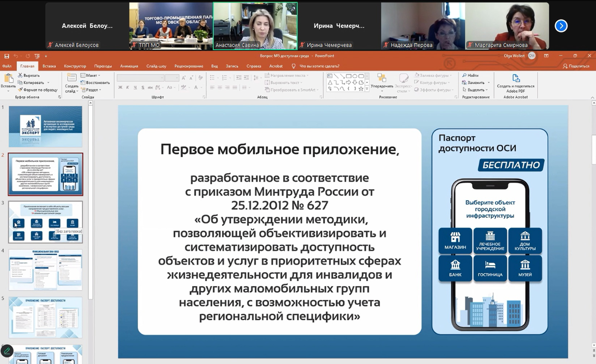Toggle italic К formatting
The height and width of the screenshot is (364, 596).
click(x=128, y=87)
